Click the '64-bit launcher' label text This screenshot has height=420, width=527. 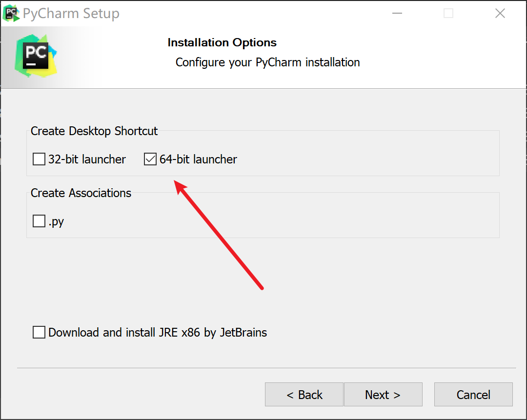point(198,159)
